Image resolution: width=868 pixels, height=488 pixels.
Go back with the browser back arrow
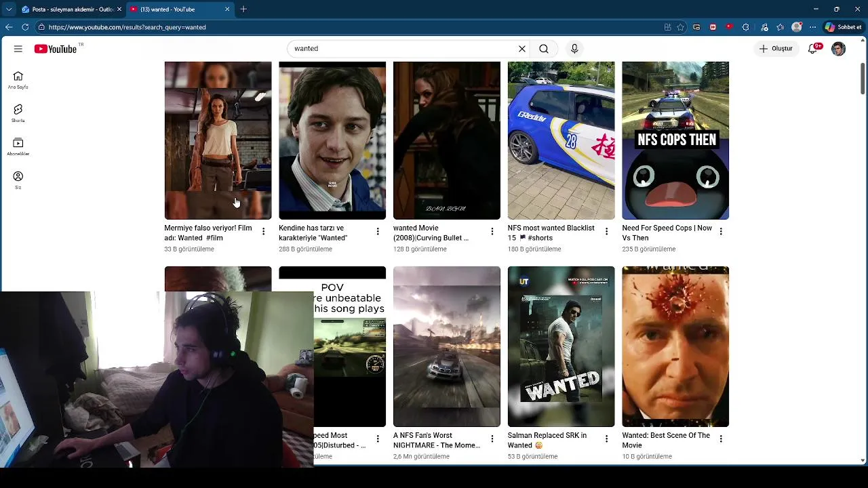(9, 27)
